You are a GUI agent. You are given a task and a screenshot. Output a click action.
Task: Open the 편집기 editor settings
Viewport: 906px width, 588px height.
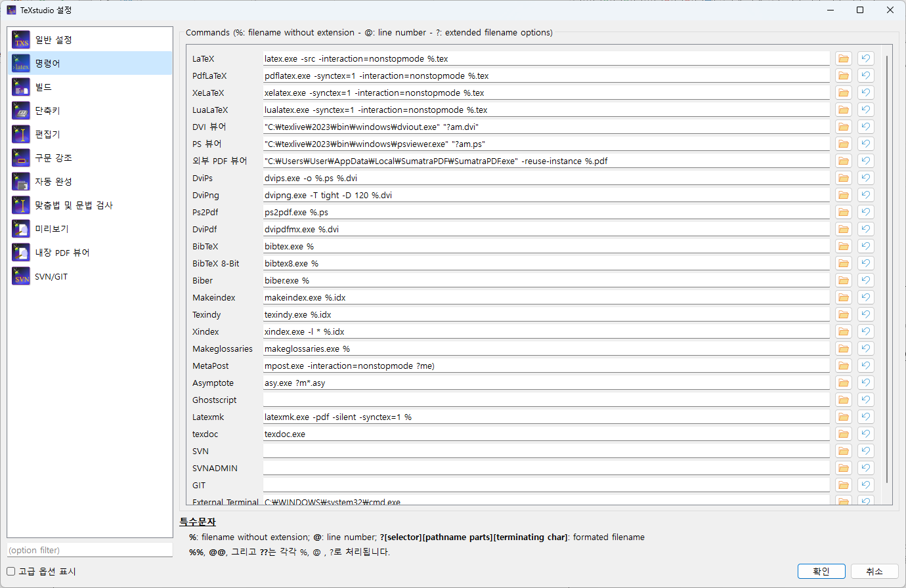tap(90, 134)
